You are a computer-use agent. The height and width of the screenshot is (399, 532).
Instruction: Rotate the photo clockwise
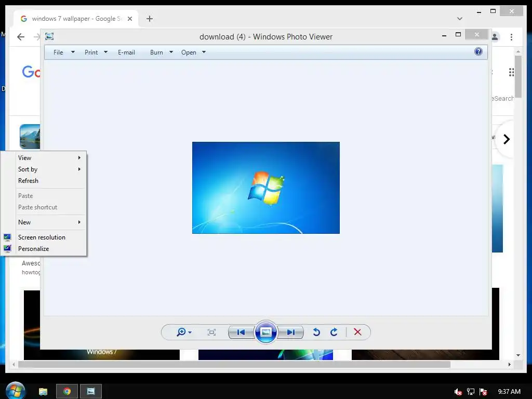pyautogui.click(x=334, y=332)
